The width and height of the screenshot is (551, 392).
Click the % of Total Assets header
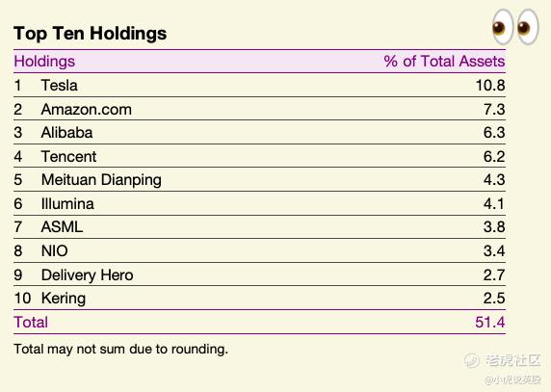pos(444,61)
